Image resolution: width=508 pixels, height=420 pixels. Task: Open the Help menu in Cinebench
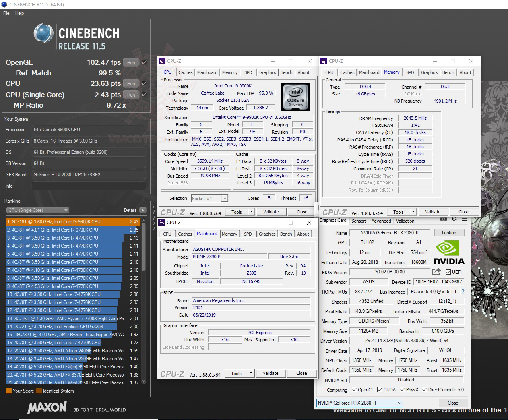click(x=20, y=13)
